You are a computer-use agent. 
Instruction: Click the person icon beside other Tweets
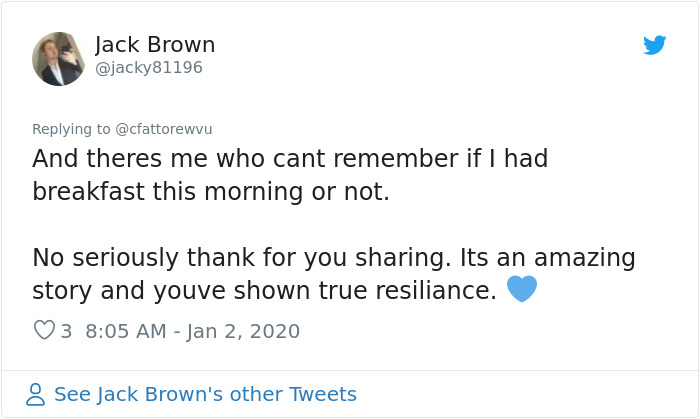(x=36, y=395)
